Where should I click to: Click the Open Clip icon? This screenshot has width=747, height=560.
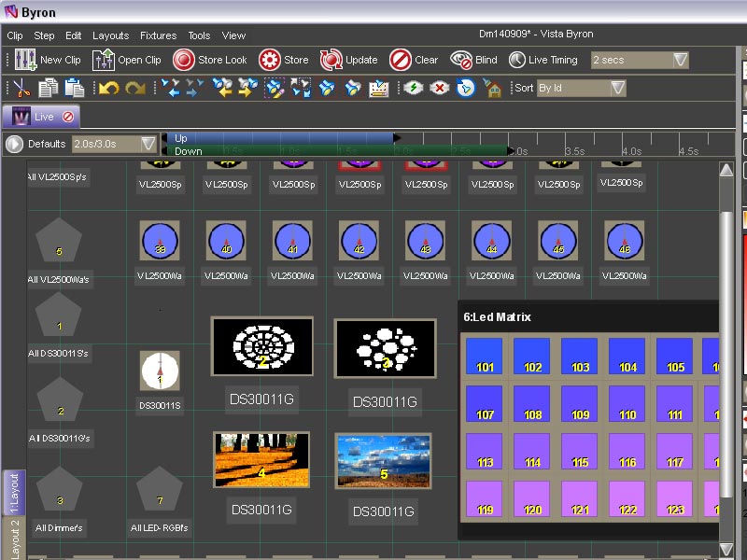103,60
